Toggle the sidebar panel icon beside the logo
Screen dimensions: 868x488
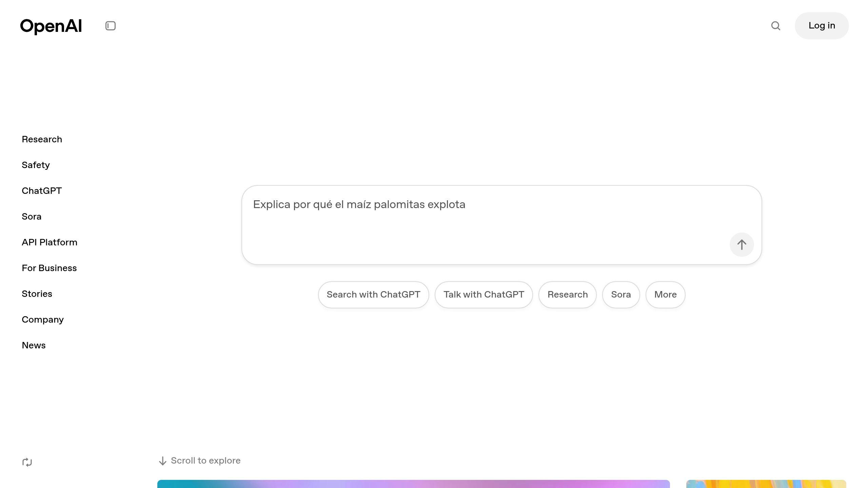pyautogui.click(x=110, y=25)
